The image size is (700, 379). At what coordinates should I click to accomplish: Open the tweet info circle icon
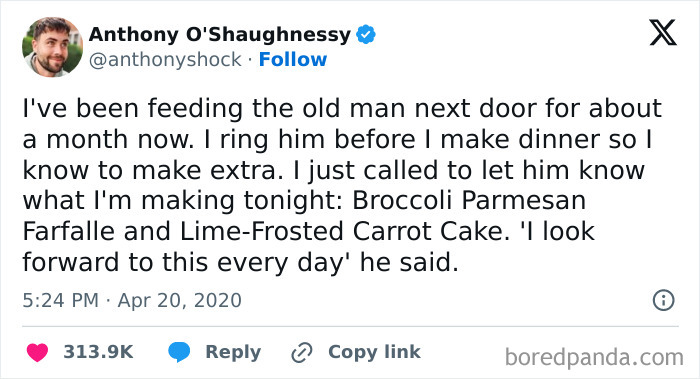click(664, 300)
